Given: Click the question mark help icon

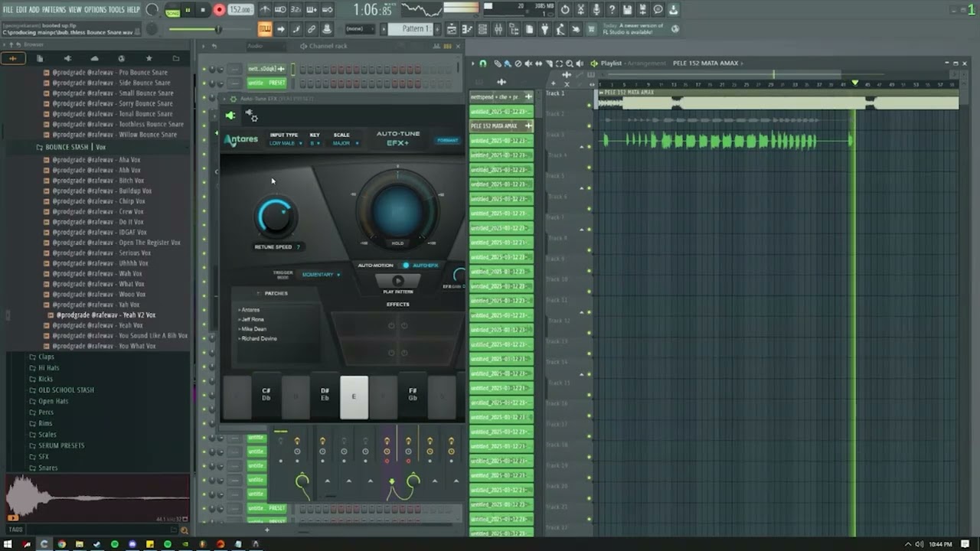Looking at the screenshot, I should pos(611,10).
